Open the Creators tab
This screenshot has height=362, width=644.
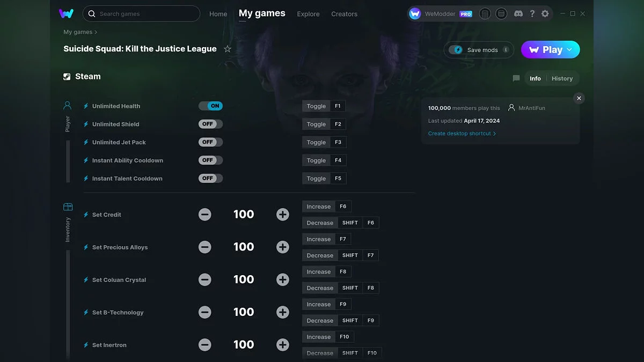click(x=344, y=14)
